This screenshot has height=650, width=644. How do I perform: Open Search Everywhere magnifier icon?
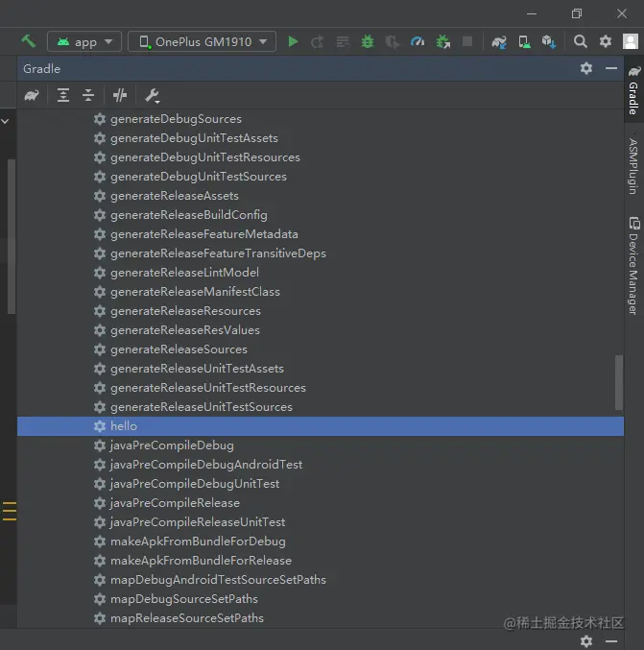click(x=581, y=41)
